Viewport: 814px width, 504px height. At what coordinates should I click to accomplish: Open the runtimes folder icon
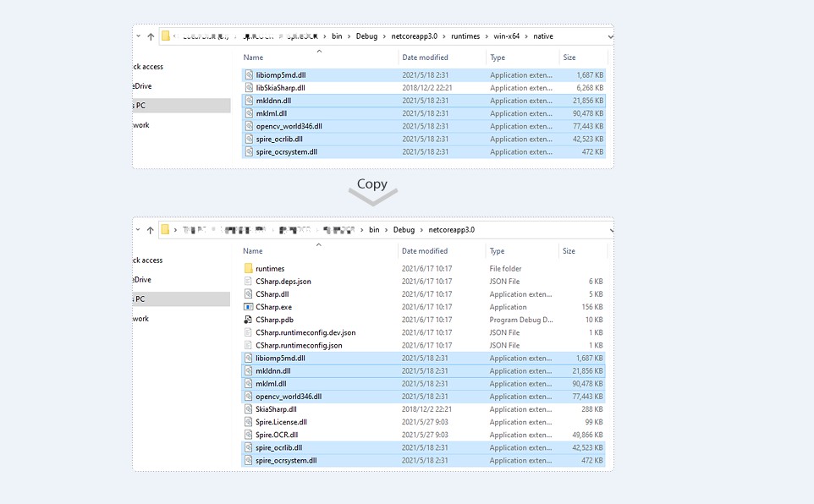[249, 268]
